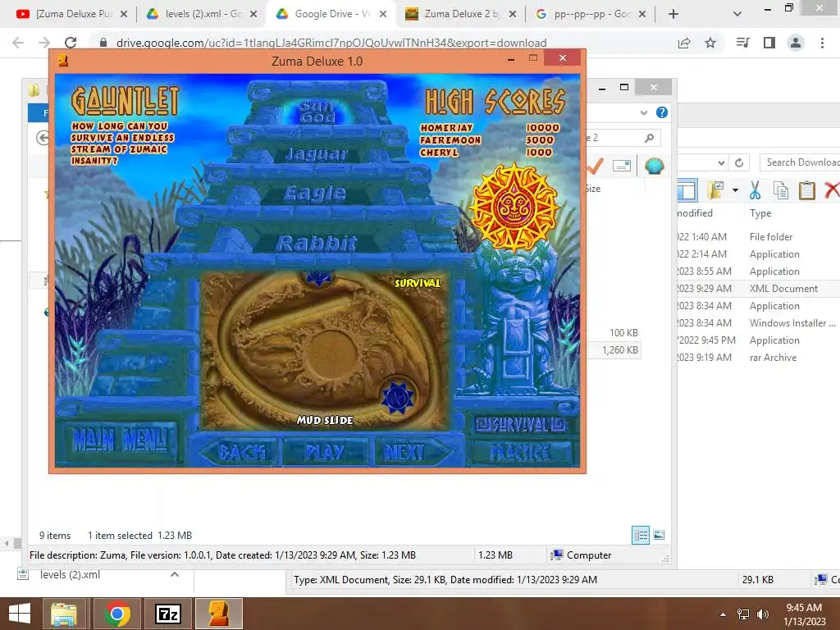Sort by the Type column header

coord(760,213)
